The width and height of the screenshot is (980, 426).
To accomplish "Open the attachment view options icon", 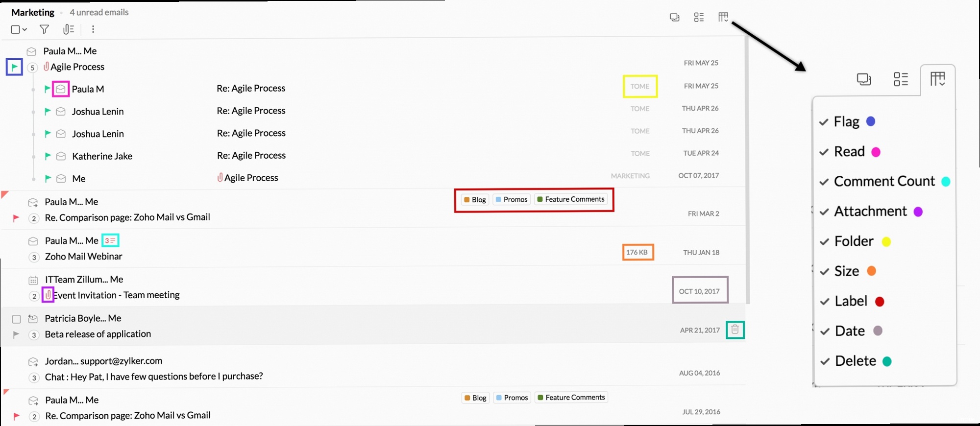I will point(69,29).
